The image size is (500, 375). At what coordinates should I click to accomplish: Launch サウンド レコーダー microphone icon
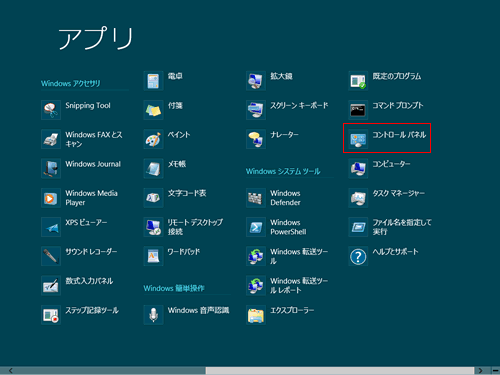(51, 256)
